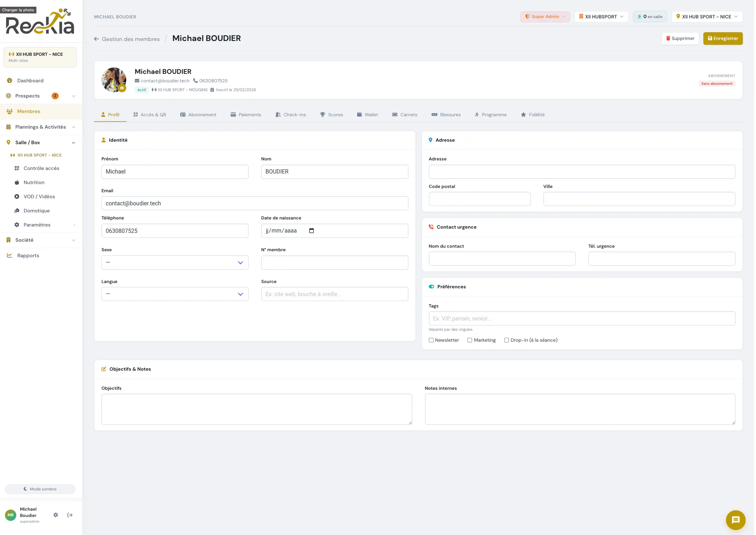The image size is (756, 535).
Task: Tick the Marketing checkbox
Action: pyautogui.click(x=470, y=340)
